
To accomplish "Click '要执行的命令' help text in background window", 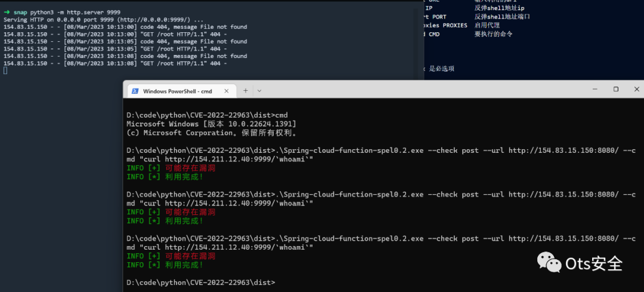I will (x=493, y=34).
